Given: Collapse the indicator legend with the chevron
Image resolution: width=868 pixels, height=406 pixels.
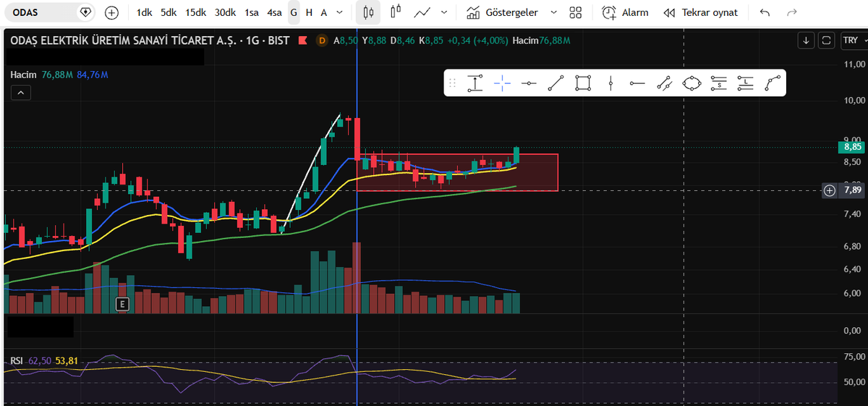Looking at the screenshot, I should [x=20, y=93].
